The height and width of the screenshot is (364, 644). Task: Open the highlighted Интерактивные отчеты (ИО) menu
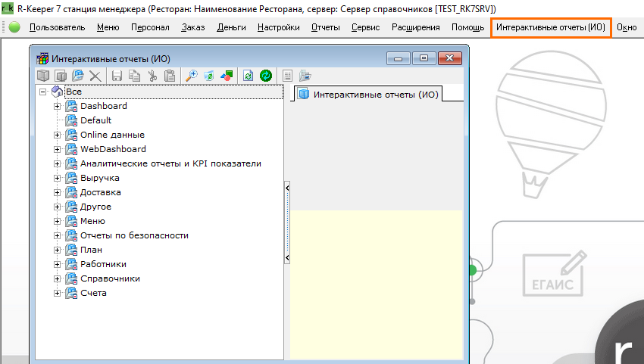551,27
